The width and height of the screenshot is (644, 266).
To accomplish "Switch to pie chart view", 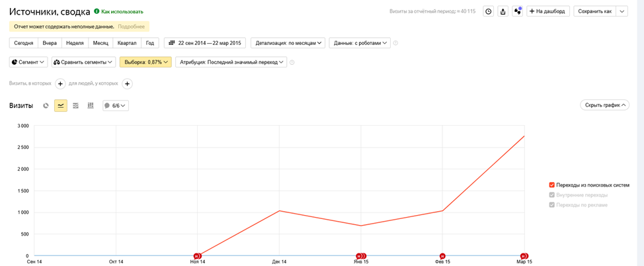I will pyautogui.click(x=46, y=106).
